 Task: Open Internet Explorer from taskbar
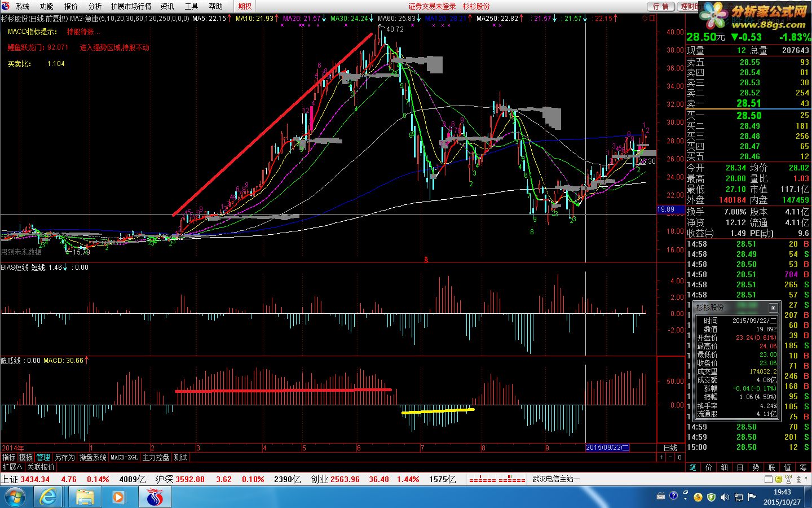(48, 497)
